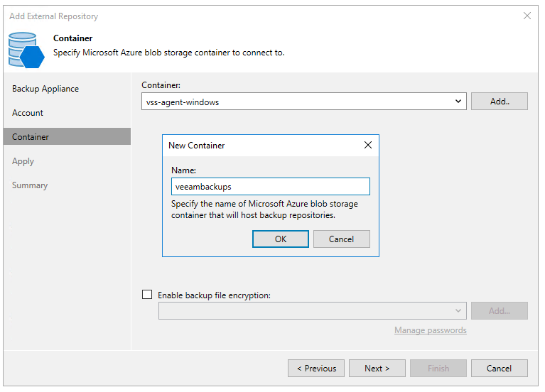Screen dimensions: 545x392
Task: Click the Name field containing veeambackups
Action: [x=270, y=186]
